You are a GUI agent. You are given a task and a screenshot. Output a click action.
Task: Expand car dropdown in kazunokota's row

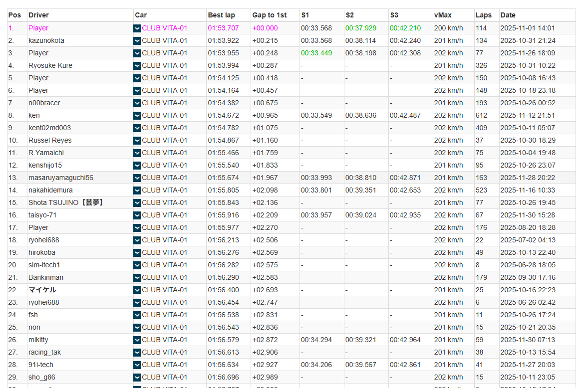coord(137,41)
